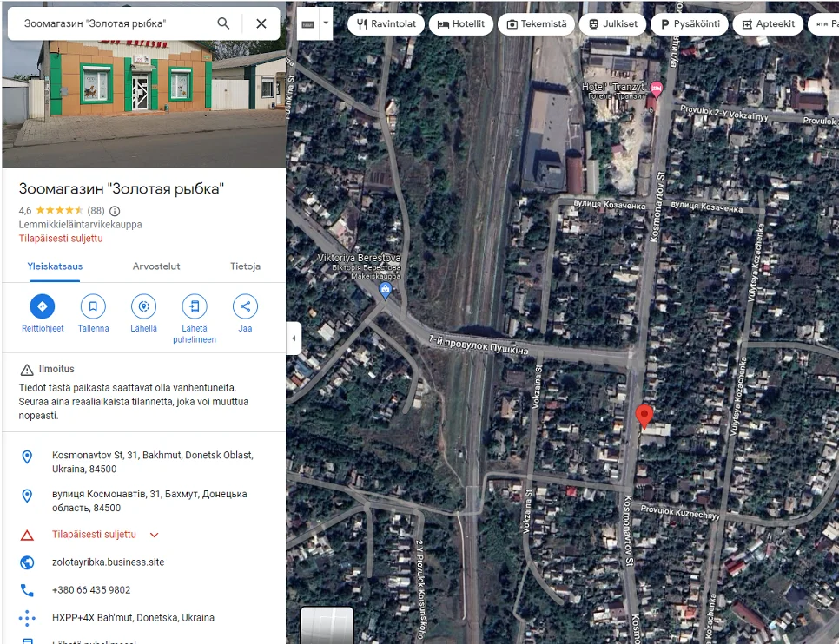The image size is (839, 644).
Task: Expand Tilapäisesti suljettu hours chevron
Action: click(155, 535)
